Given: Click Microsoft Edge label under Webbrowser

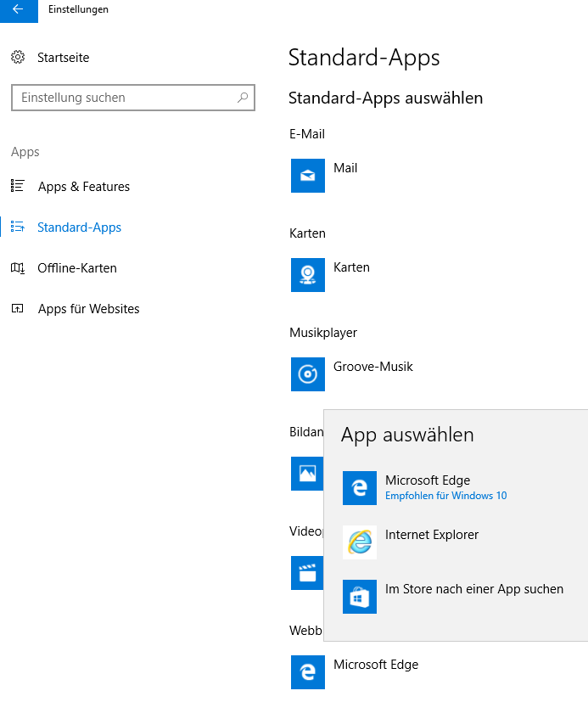Looking at the screenshot, I should 376,665.
